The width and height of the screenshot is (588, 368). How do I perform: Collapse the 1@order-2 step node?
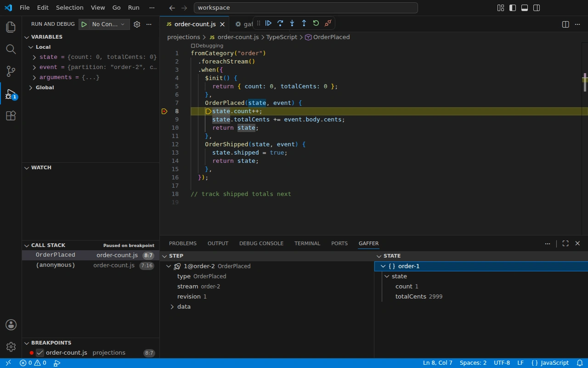[169, 266]
